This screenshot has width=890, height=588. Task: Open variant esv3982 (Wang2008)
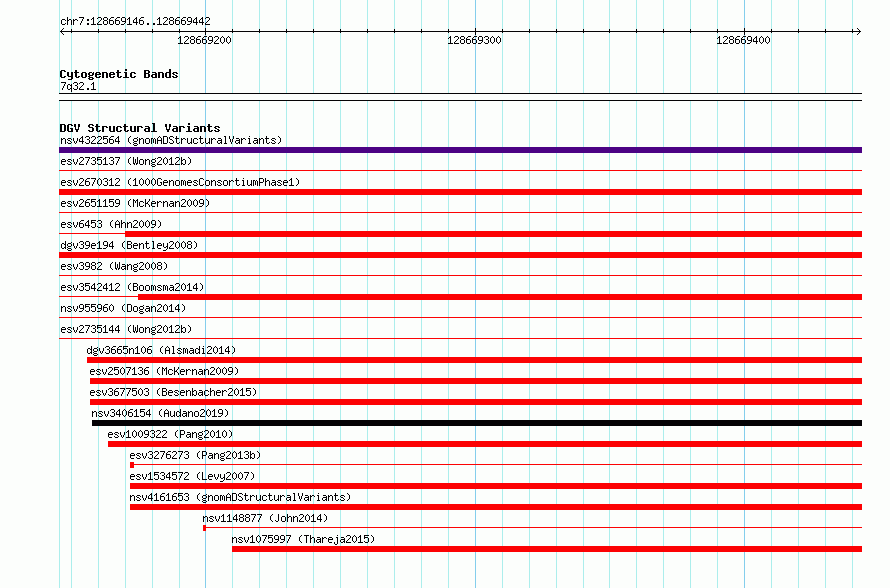pyautogui.click(x=114, y=266)
